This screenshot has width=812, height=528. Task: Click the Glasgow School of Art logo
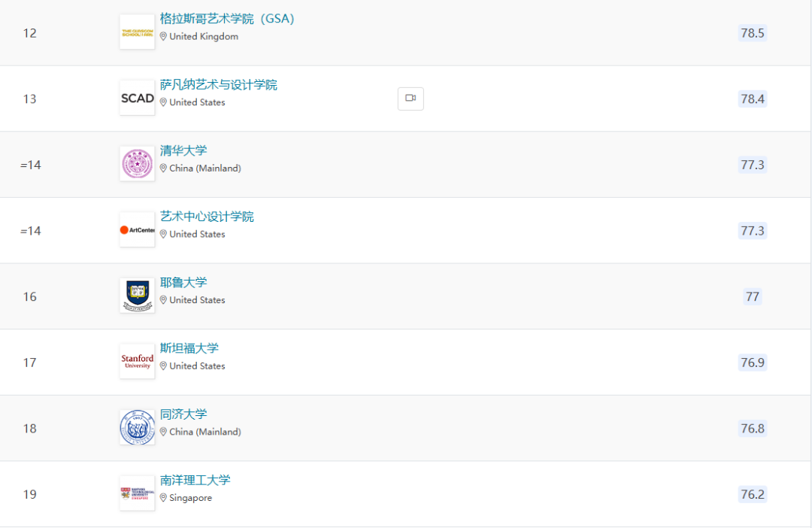click(x=137, y=32)
